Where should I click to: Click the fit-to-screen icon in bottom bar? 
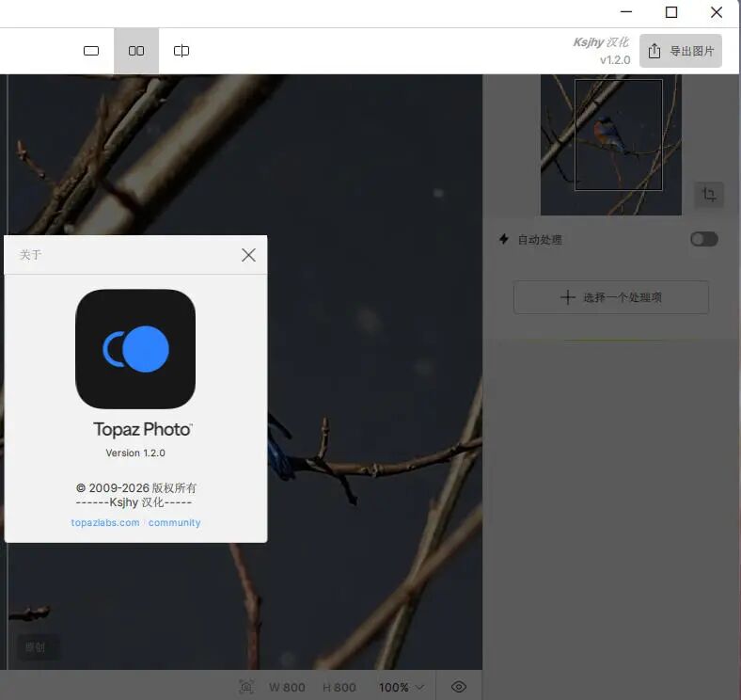coord(246,687)
